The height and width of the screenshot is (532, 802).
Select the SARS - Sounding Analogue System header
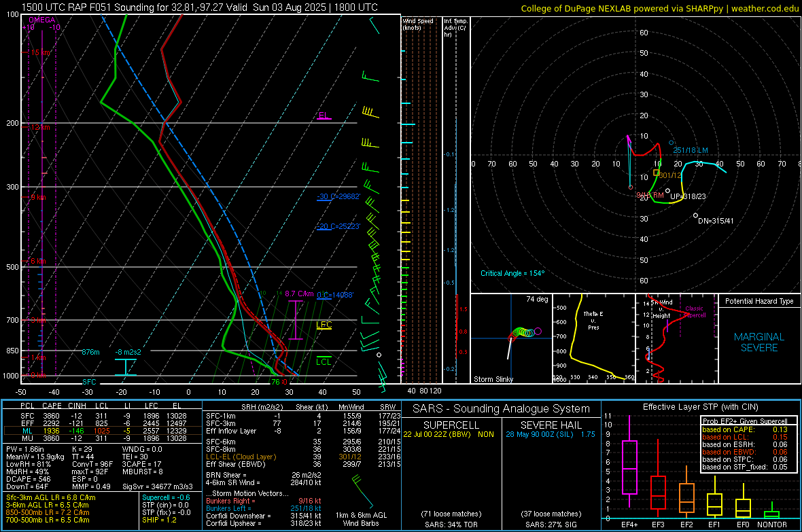pos(502,409)
